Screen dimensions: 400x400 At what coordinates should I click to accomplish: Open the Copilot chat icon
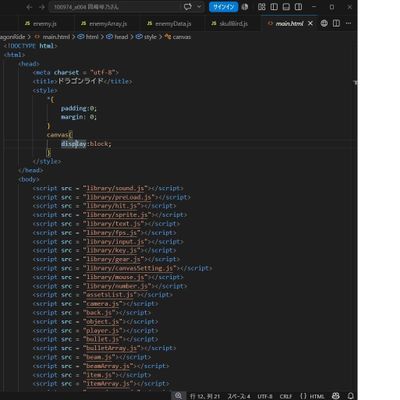pos(188,7)
